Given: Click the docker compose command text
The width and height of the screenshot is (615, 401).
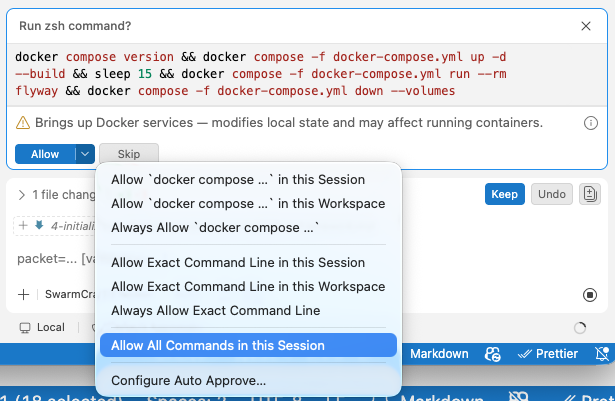Looking at the screenshot, I should [x=261, y=74].
